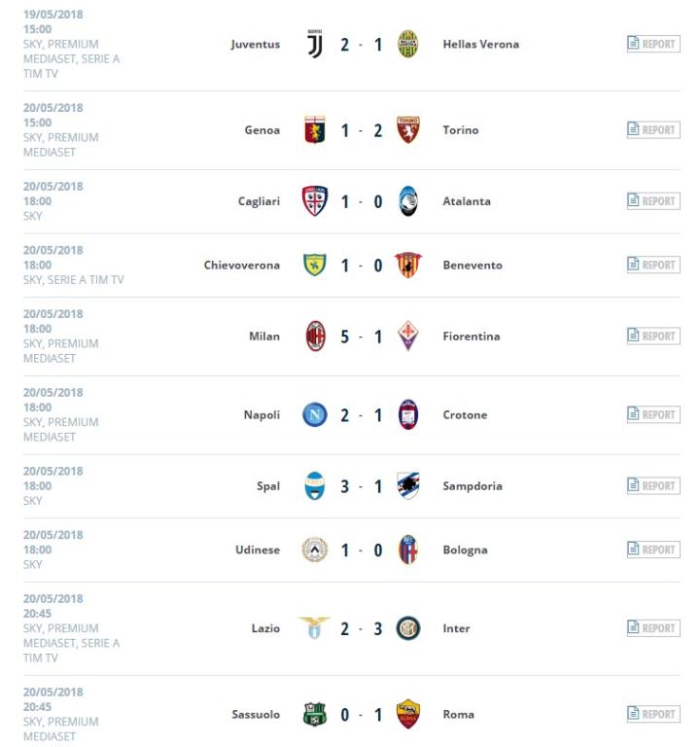Open the Lazio vs Inter match report
700x747 pixels.
[652, 628]
